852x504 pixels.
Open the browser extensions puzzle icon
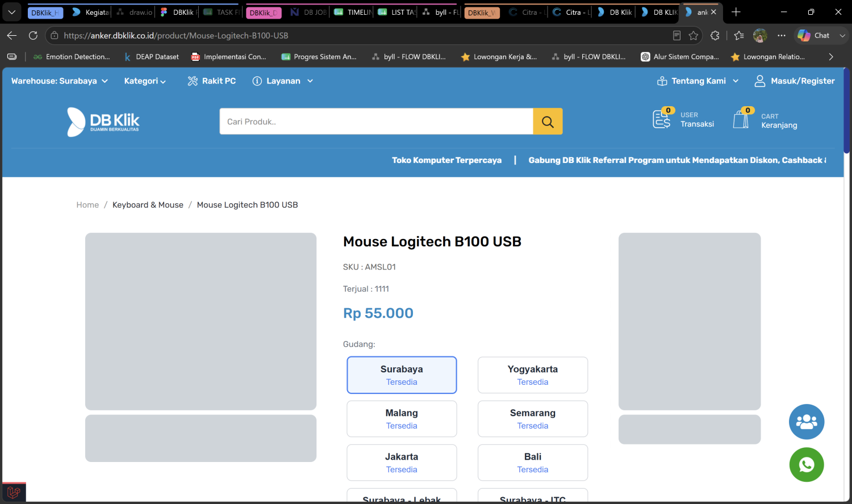715,35
